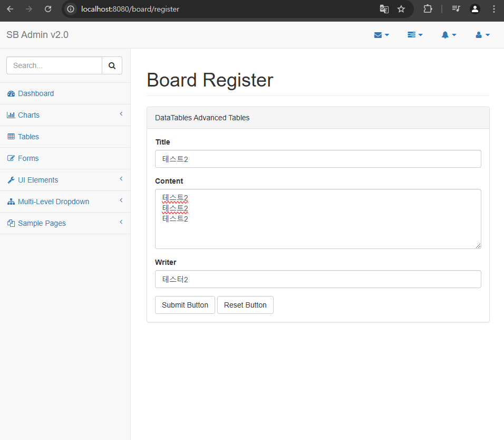Reload the page with the refresh icon
This screenshot has width=504, height=440.
[x=48, y=9]
